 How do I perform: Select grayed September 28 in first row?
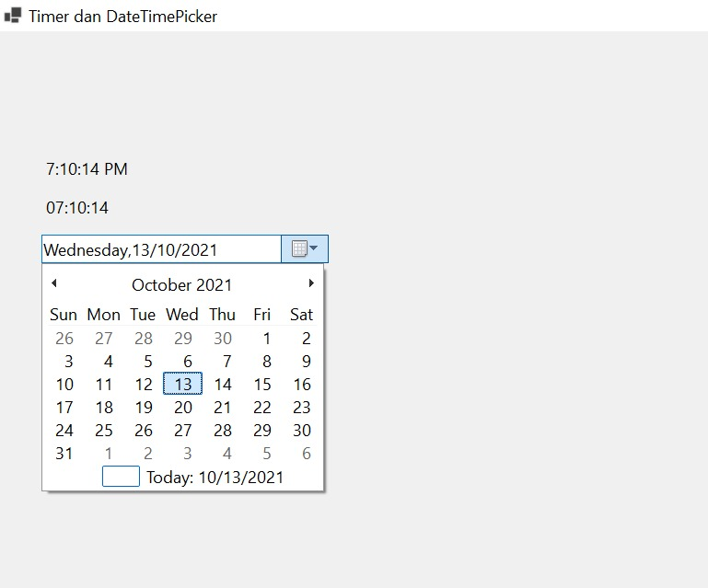point(144,338)
